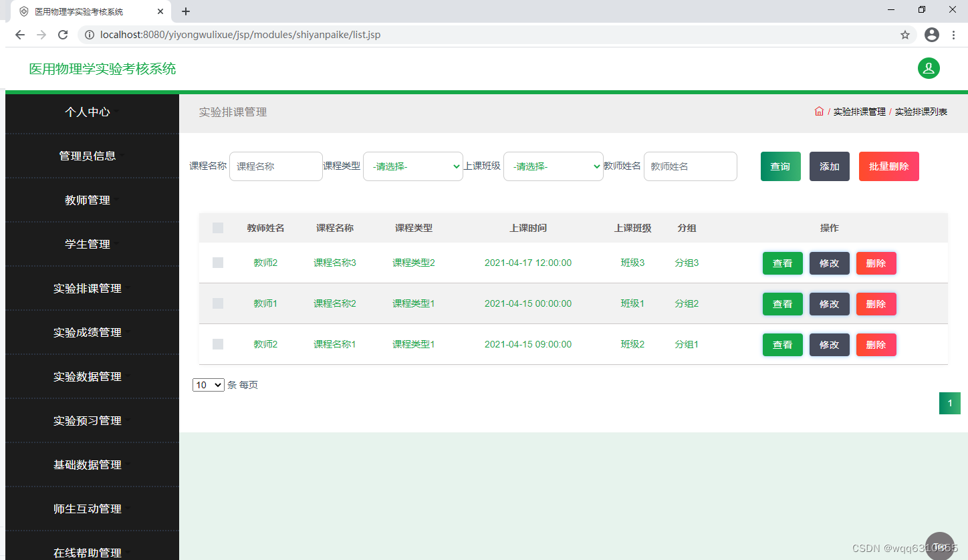The width and height of the screenshot is (968, 560).
Task: Click the 分组2 table cell
Action: (687, 303)
